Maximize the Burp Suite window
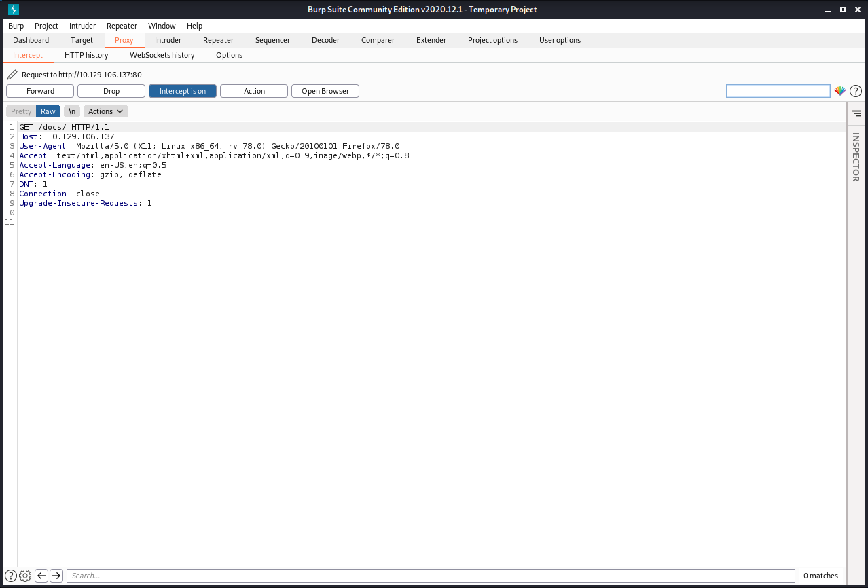 point(843,10)
